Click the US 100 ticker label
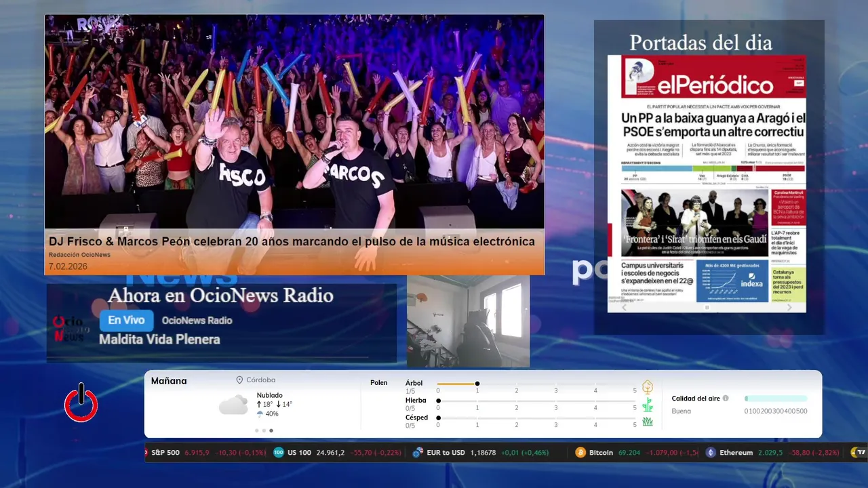This screenshot has height=488, width=868. click(299, 452)
